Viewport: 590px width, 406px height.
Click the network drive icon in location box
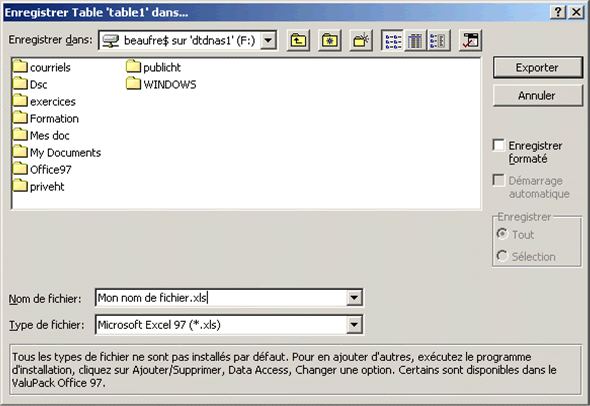click(111, 41)
